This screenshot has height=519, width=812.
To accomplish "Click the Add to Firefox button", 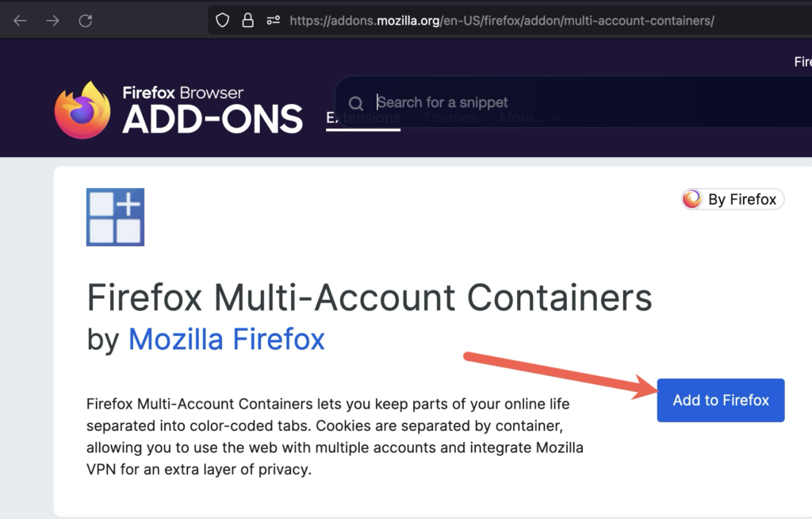I will (721, 400).
